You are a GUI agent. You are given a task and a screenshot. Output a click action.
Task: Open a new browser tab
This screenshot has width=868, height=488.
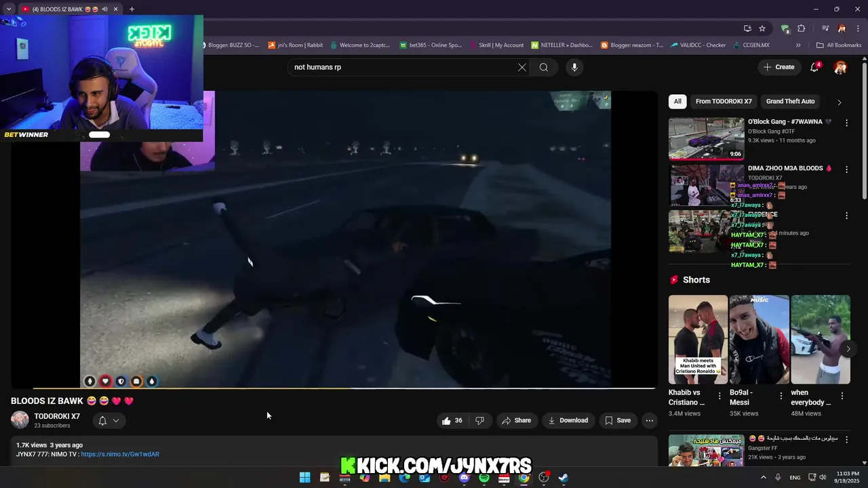[x=132, y=9]
